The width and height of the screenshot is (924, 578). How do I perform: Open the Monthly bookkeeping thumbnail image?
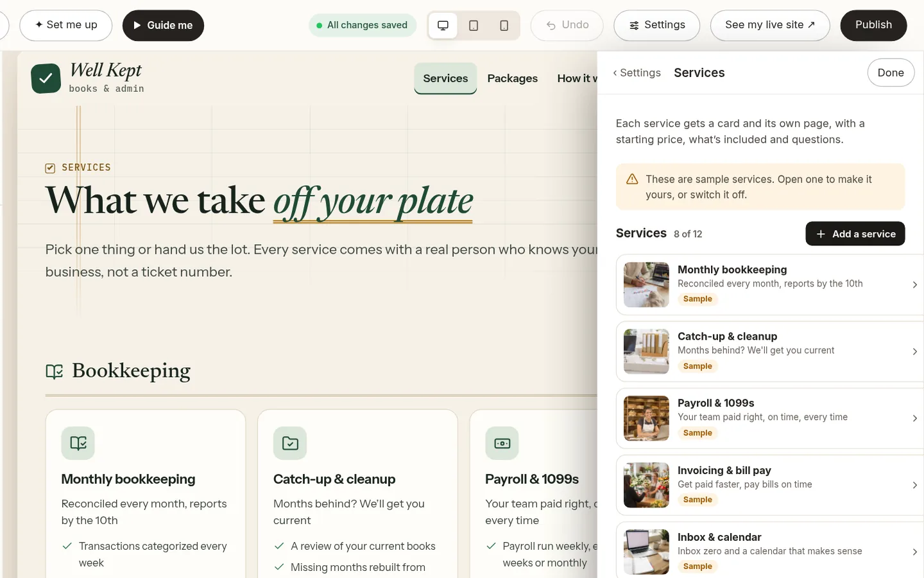click(x=646, y=285)
